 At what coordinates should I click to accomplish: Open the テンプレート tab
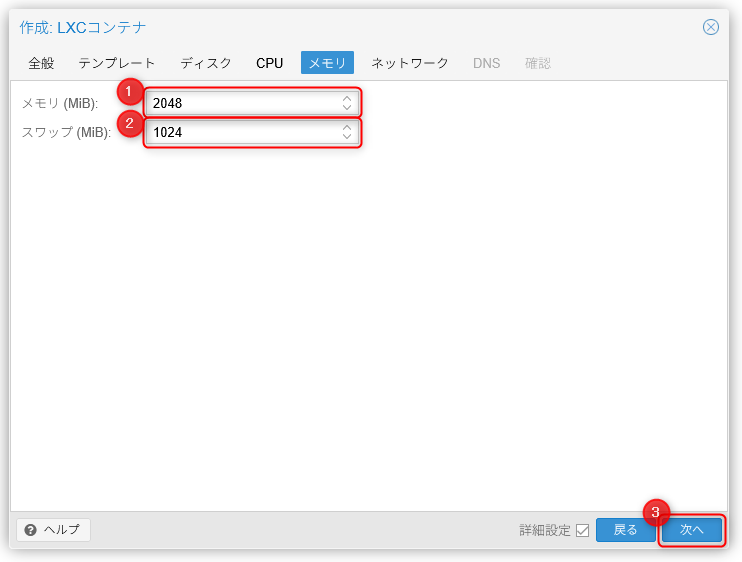(117, 63)
